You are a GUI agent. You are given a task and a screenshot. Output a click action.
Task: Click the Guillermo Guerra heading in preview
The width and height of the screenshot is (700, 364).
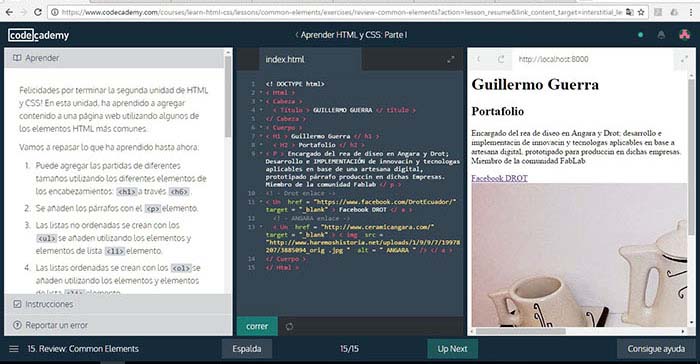point(535,84)
